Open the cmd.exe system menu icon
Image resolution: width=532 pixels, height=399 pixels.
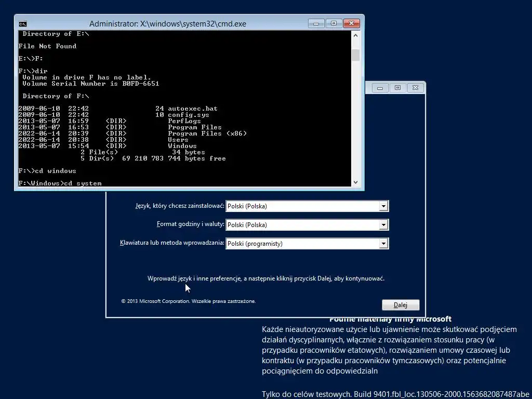click(x=23, y=24)
